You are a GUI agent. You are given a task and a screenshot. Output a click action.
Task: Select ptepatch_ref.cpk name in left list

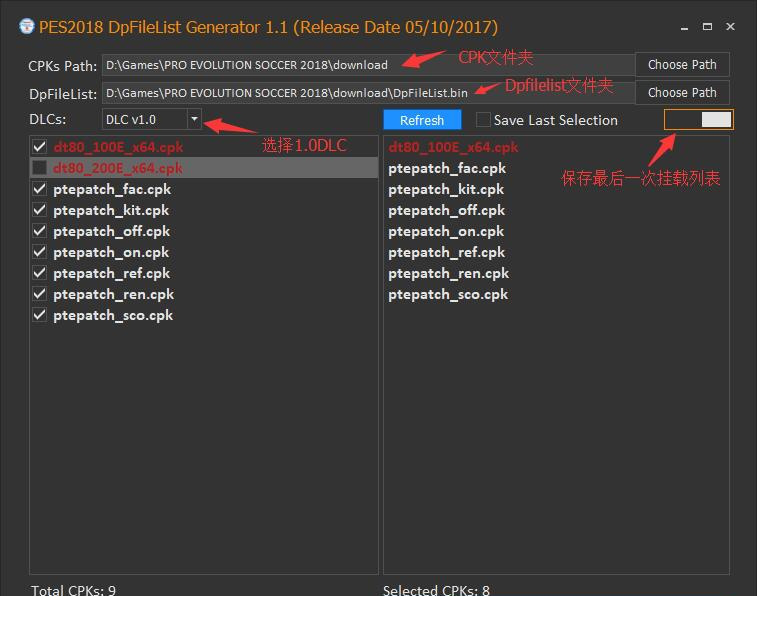(x=112, y=273)
